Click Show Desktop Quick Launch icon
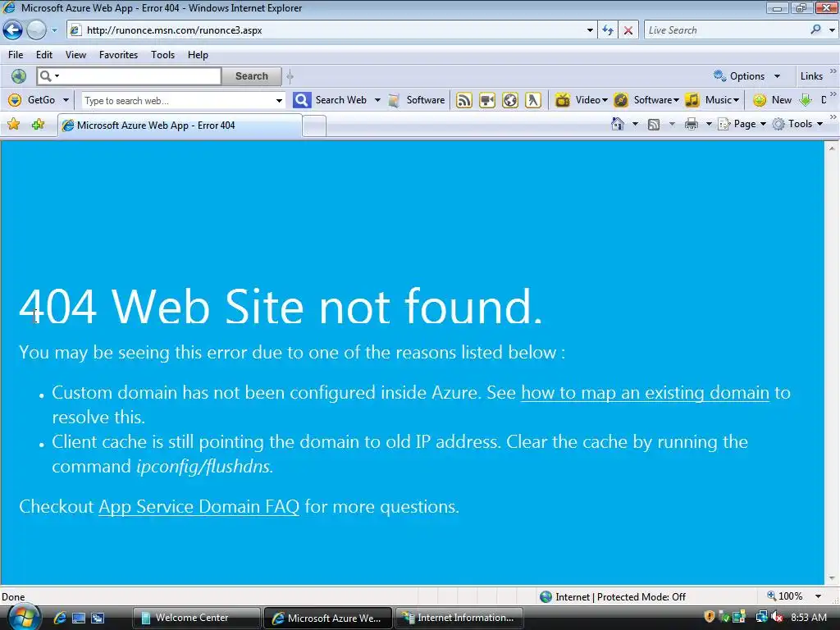840x630 pixels. pos(79,618)
